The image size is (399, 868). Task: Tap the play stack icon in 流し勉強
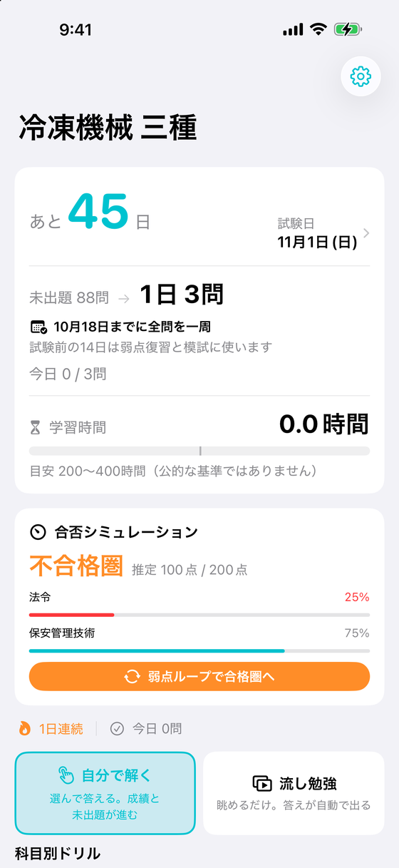click(x=262, y=783)
